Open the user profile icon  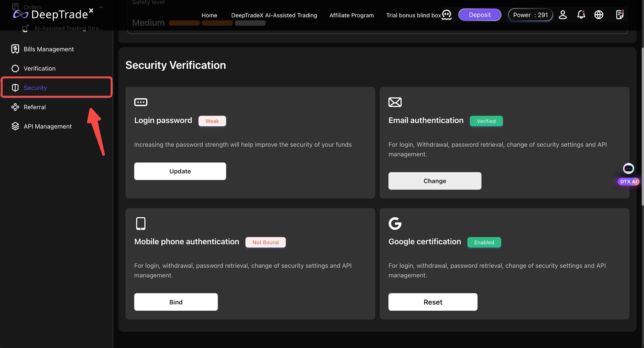563,15
